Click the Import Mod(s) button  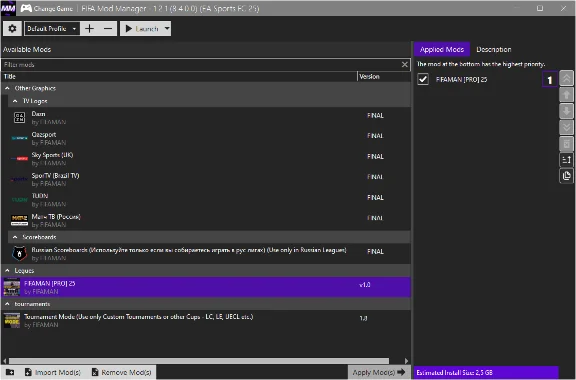point(53,372)
